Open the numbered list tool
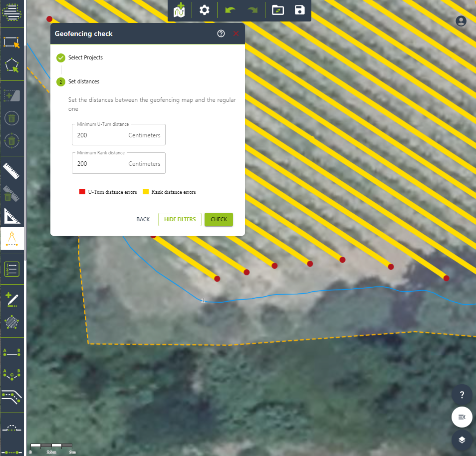476x456 pixels. pyautogui.click(x=11, y=269)
